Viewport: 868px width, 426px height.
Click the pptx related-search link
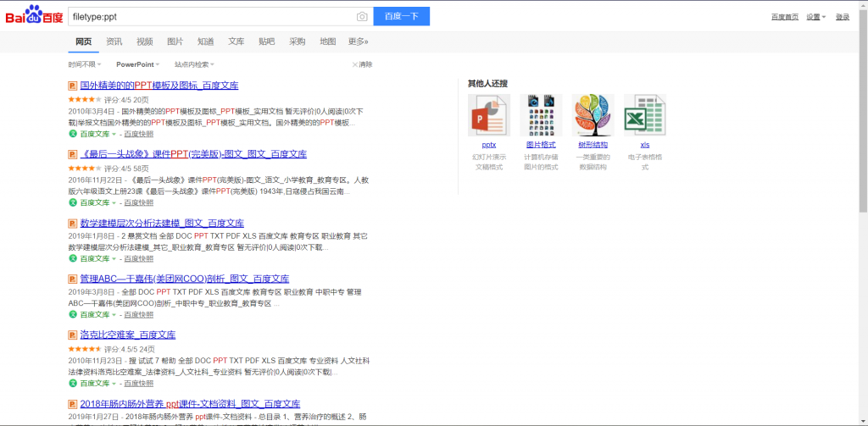(x=489, y=145)
